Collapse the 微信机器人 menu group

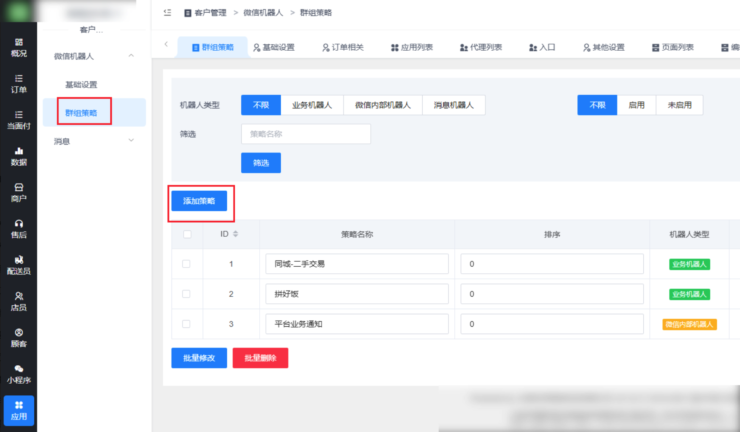(131, 58)
